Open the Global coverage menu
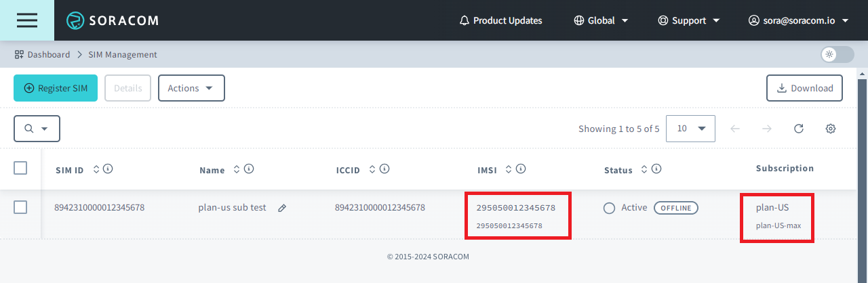Image resolution: width=868 pixels, height=283 pixels. point(601,20)
